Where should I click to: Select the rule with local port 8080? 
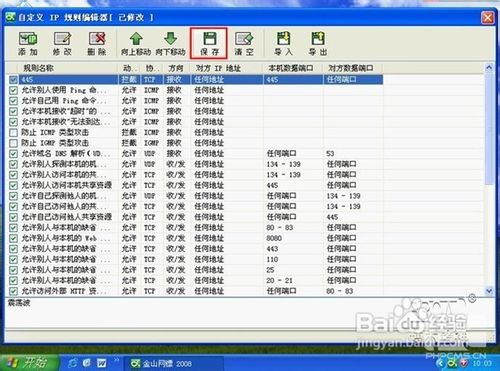pos(196,238)
